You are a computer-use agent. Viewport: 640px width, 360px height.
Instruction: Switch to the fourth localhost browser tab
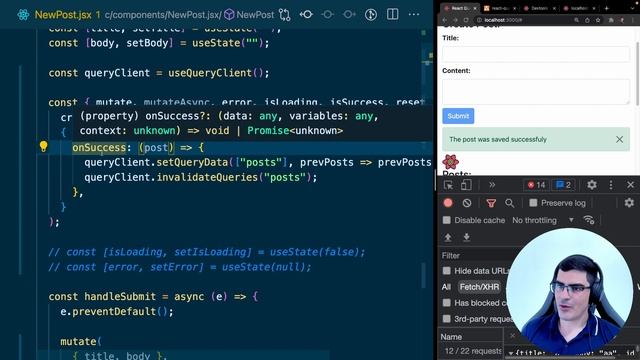(x=580, y=8)
